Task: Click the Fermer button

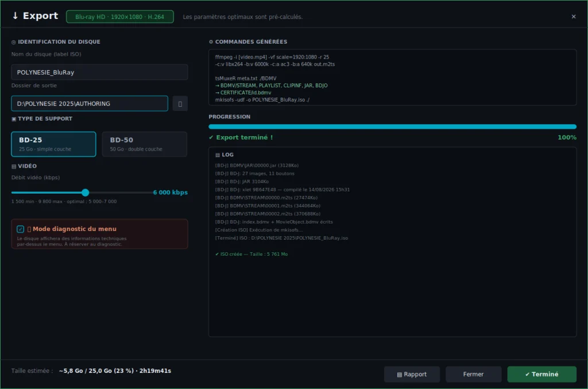Action: [473, 375]
